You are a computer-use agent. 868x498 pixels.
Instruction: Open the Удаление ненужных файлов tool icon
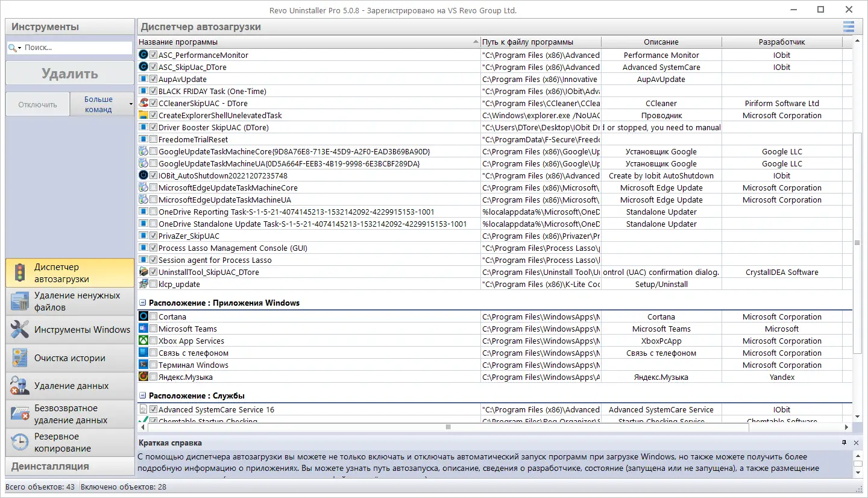(x=20, y=301)
